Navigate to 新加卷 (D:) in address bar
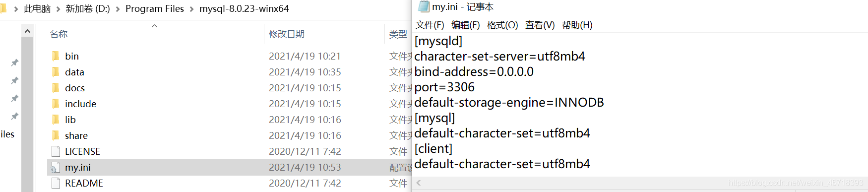This screenshot has height=192, width=868. 88,9
